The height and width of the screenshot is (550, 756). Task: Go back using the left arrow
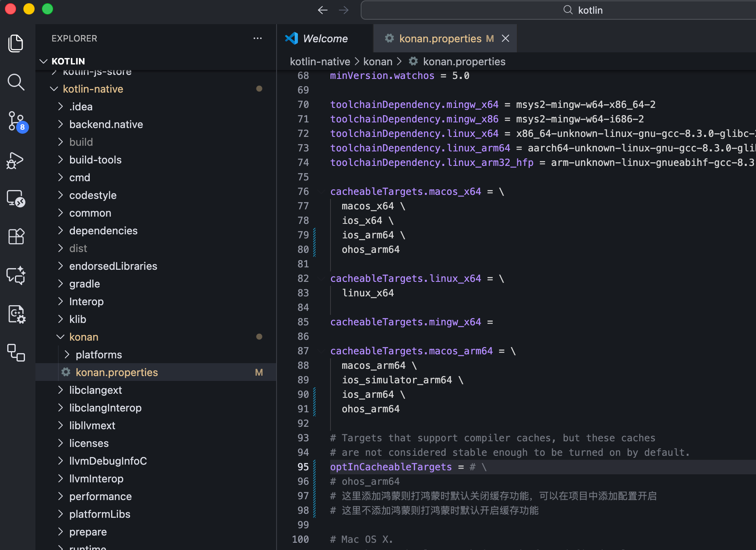coord(322,10)
